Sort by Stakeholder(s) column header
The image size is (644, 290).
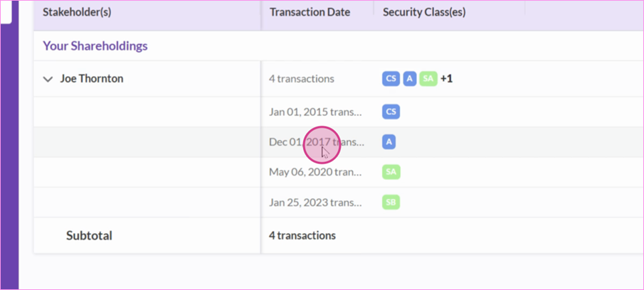(x=77, y=12)
